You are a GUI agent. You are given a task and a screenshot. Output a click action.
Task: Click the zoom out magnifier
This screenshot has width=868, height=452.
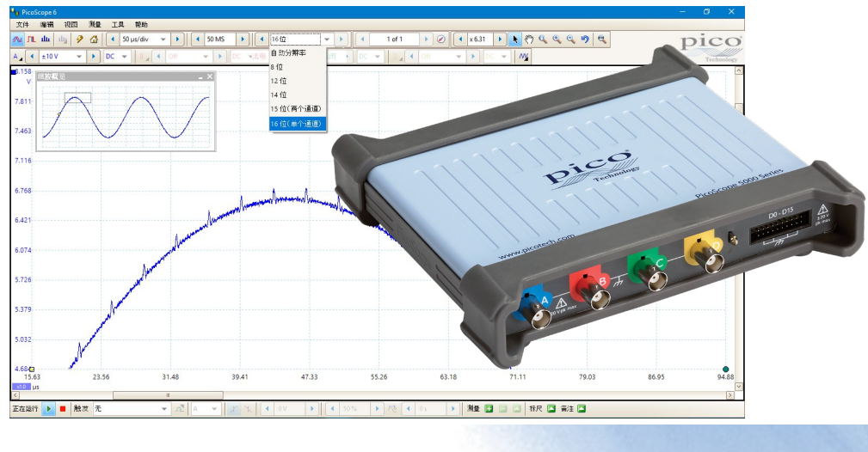570,40
